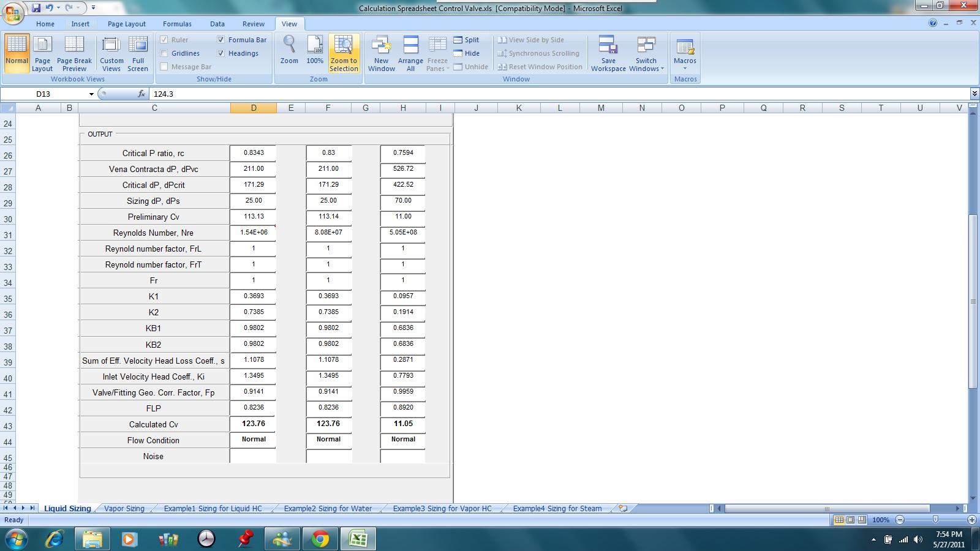
Task: Open Customize Quick Access Toolbar dropdown
Action: [x=93, y=8]
